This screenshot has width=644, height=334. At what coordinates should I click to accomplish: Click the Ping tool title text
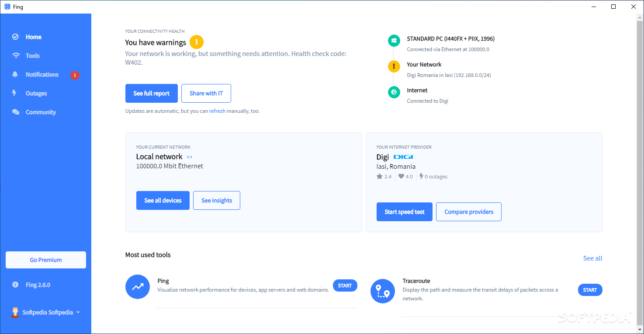pyautogui.click(x=163, y=281)
